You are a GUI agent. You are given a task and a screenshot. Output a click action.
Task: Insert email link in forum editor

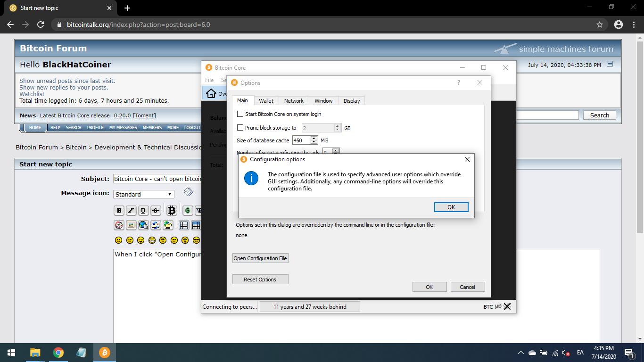tap(156, 225)
